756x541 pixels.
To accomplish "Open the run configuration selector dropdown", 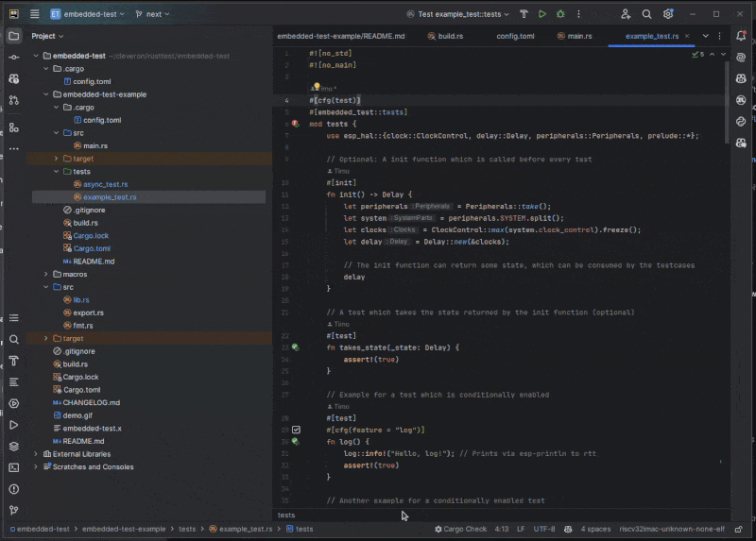I will click(458, 14).
